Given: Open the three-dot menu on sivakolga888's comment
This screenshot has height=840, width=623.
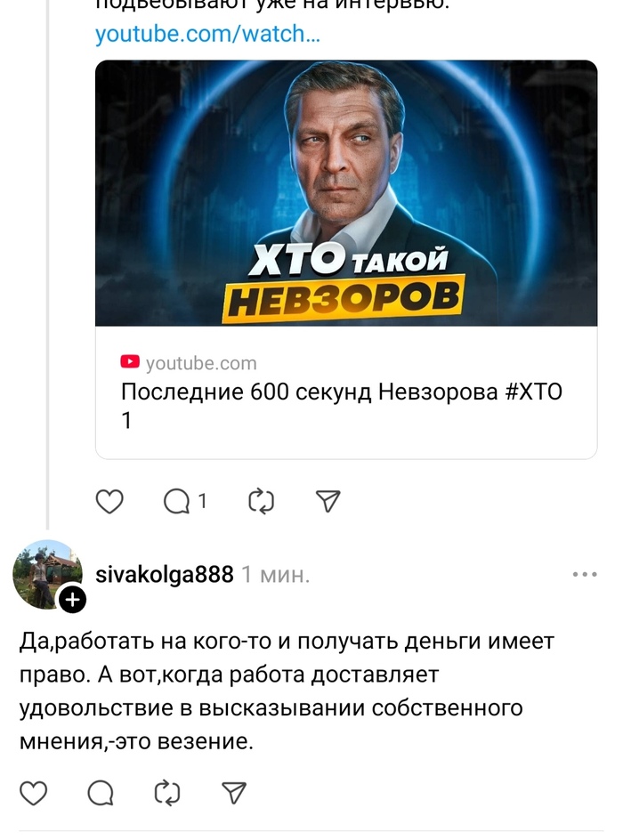Looking at the screenshot, I should coord(585,574).
